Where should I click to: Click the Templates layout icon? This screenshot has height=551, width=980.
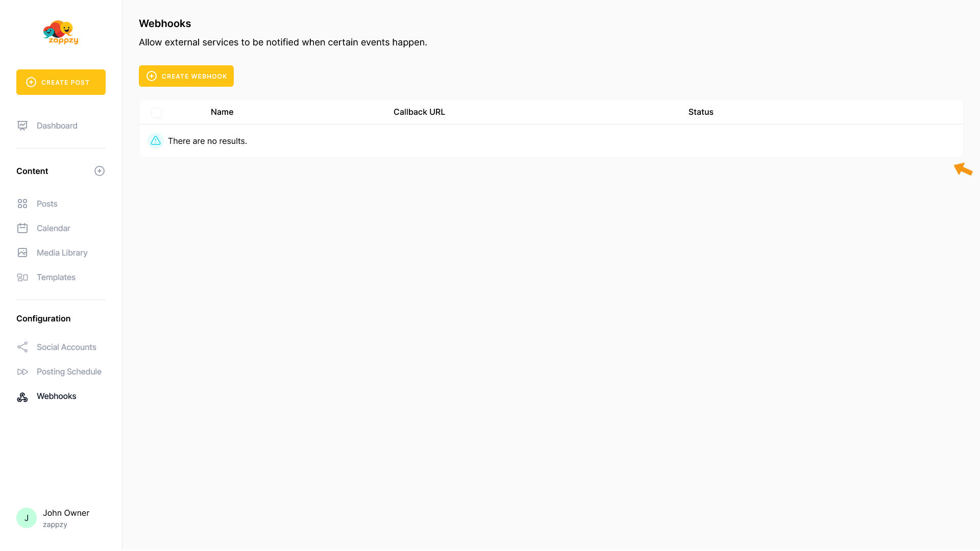pos(22,277)
